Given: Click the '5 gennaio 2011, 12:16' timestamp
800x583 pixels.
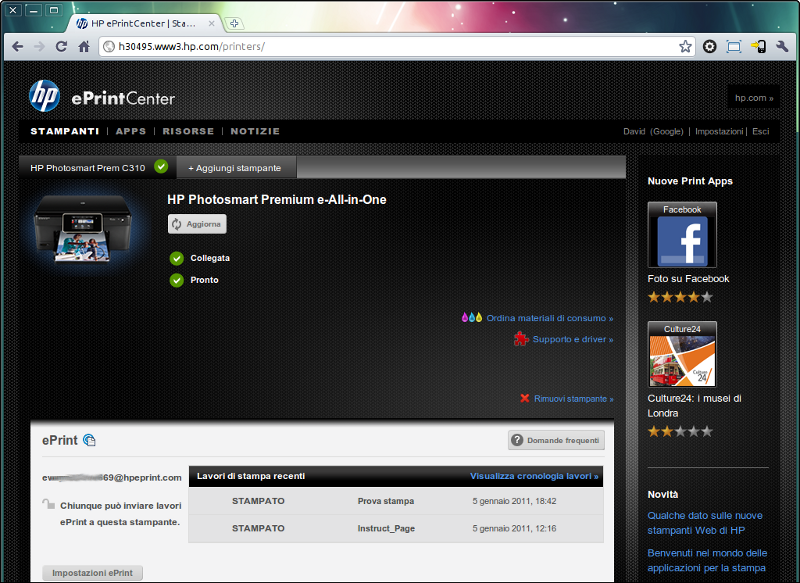Looking at the screenshot, I should 514,528.
